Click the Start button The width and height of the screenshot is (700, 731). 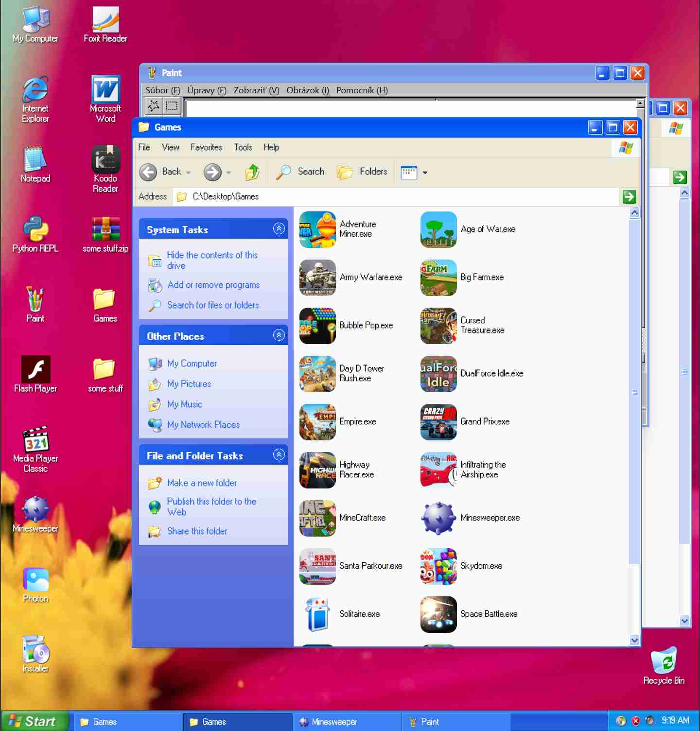point(33,721)
